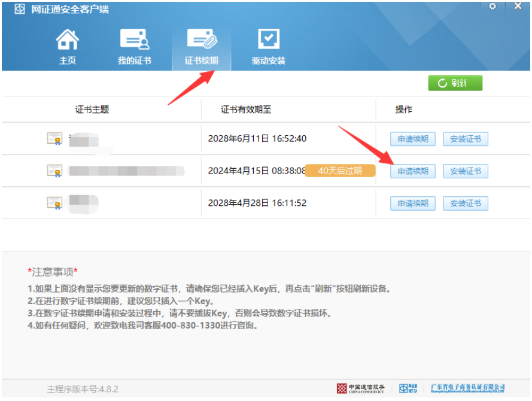Click 申请续期 for the expiring certificate
The width and height of the screenshot is (532, 401).
[413, 171]
